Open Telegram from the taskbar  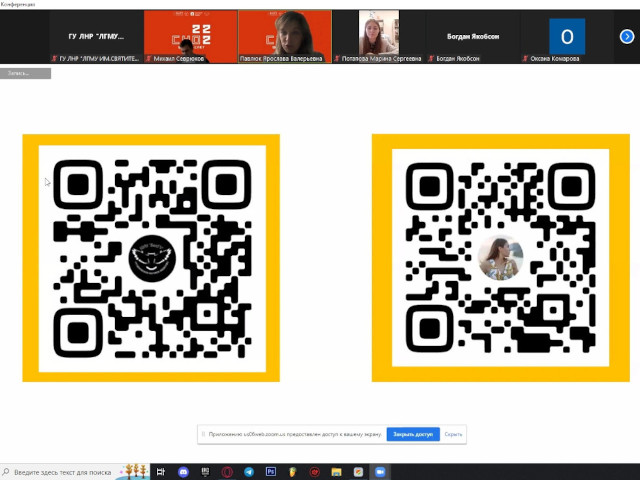click(249, 472)
